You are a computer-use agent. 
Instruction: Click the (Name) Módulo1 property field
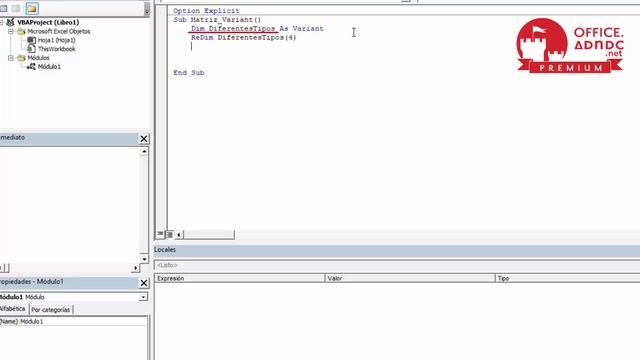[x=73, y=322]
